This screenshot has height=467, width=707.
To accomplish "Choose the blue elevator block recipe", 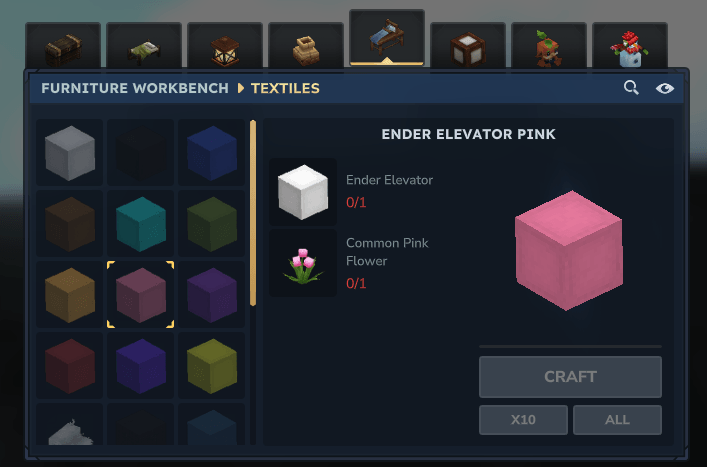I will 212,153.
